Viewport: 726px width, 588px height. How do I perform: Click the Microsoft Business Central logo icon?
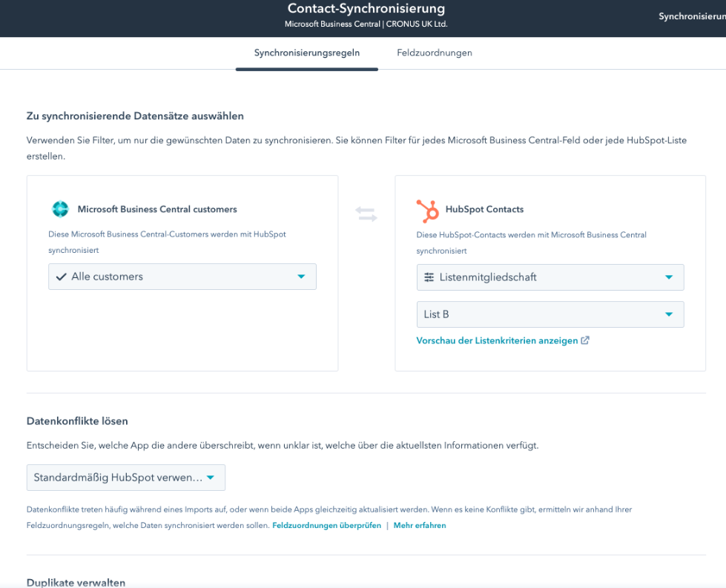60,209
